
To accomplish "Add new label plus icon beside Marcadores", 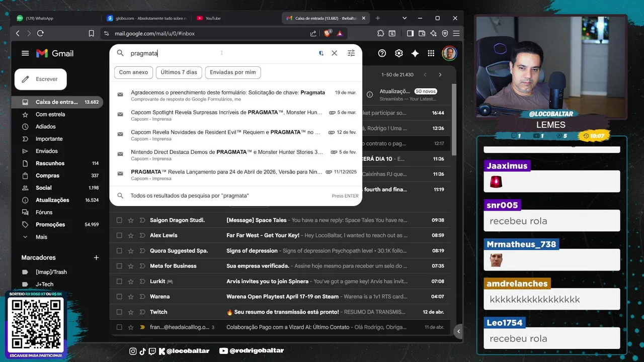I will pyautogui.click(x=96, y=257).
